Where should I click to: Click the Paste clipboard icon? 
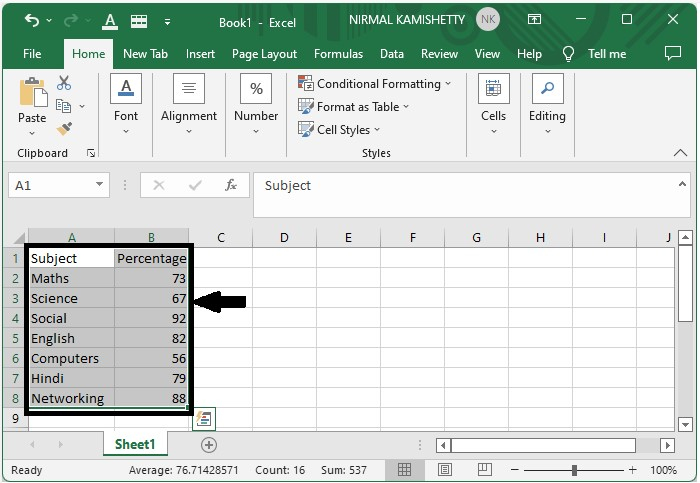pyautogui.click(x=32, y=93)
